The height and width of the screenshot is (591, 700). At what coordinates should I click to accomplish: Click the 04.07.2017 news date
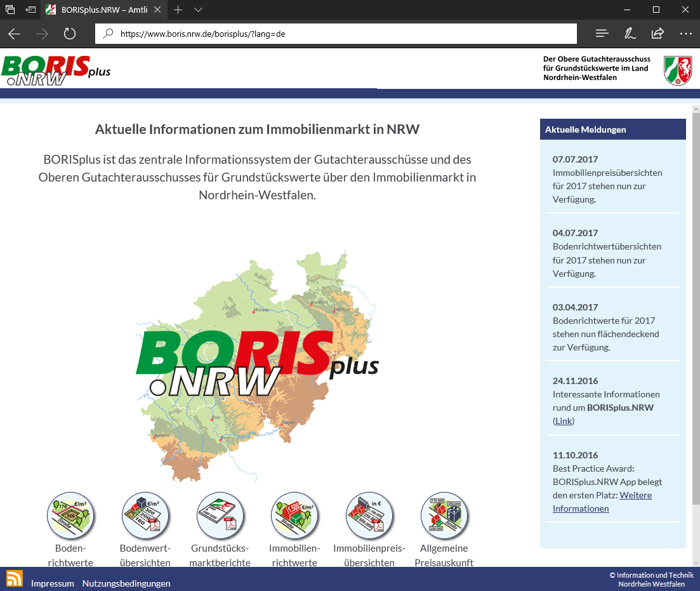(575, 233)
